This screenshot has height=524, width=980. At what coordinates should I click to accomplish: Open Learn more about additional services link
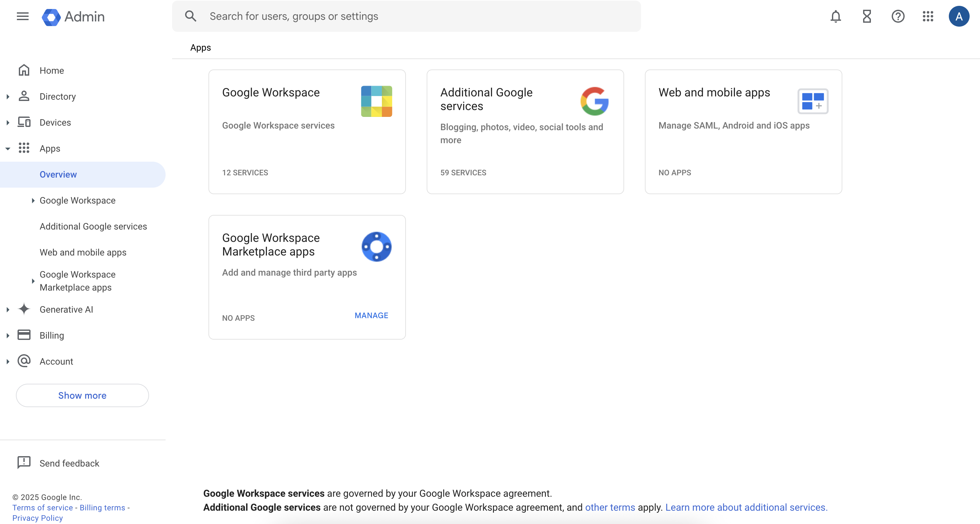pos(746,507)
